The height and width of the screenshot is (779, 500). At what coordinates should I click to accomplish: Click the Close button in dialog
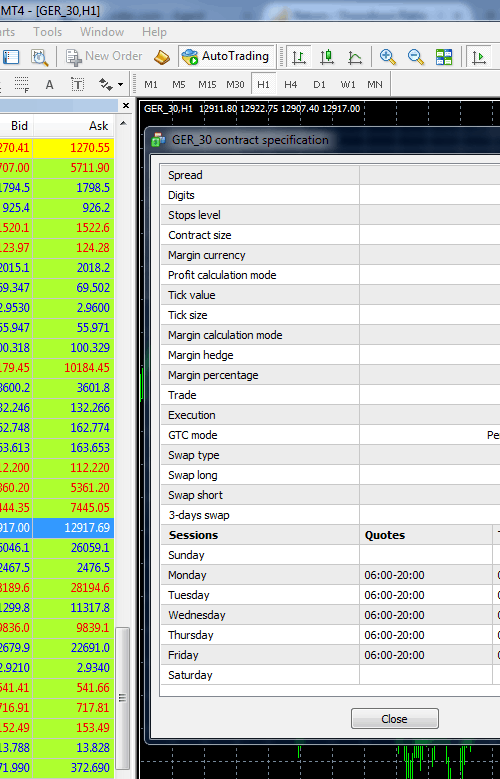tap(395, 719)
